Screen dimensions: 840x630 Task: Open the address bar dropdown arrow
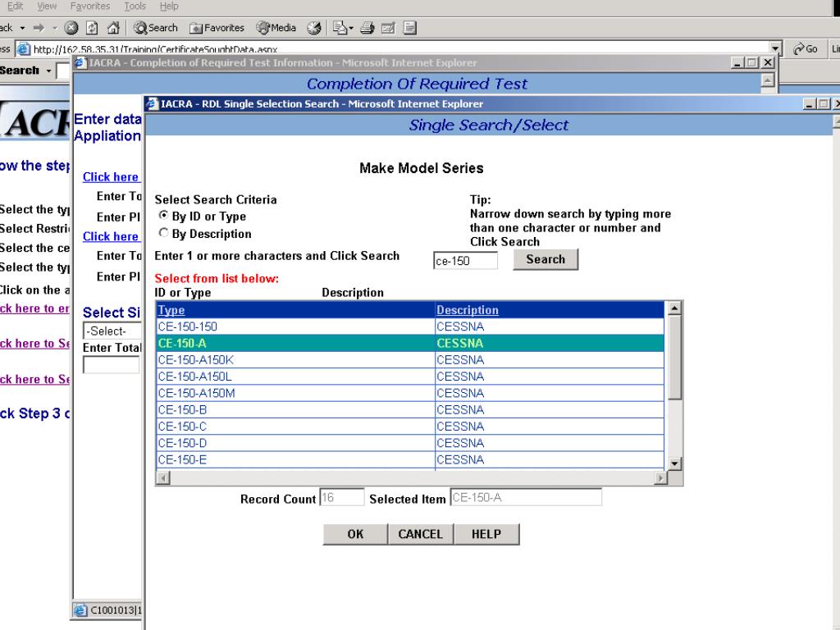point(773,49)
